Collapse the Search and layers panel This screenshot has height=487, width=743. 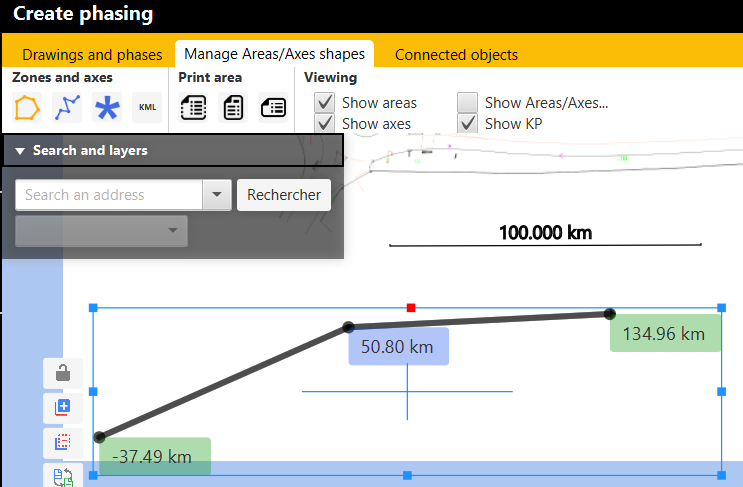tap(20, 151)
